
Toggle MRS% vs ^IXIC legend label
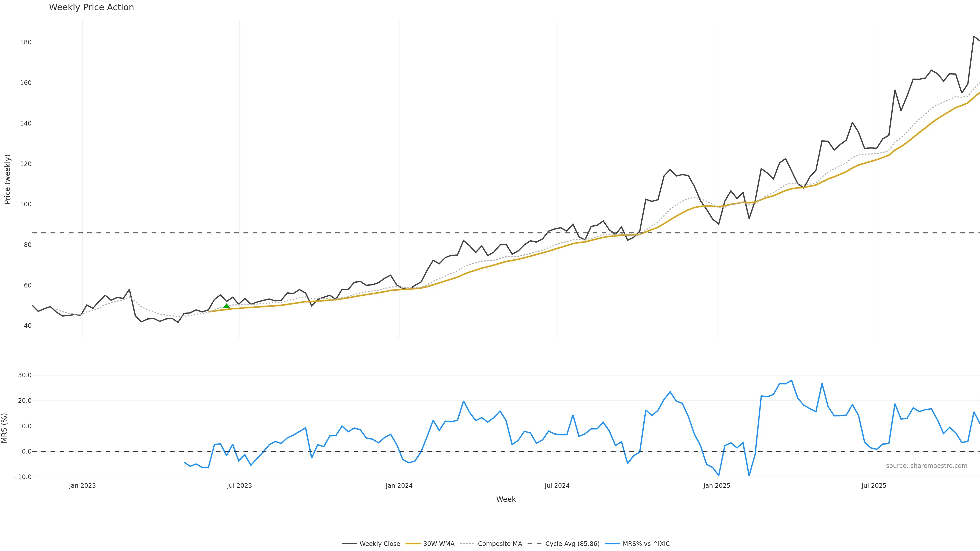[x=646, y=544]
